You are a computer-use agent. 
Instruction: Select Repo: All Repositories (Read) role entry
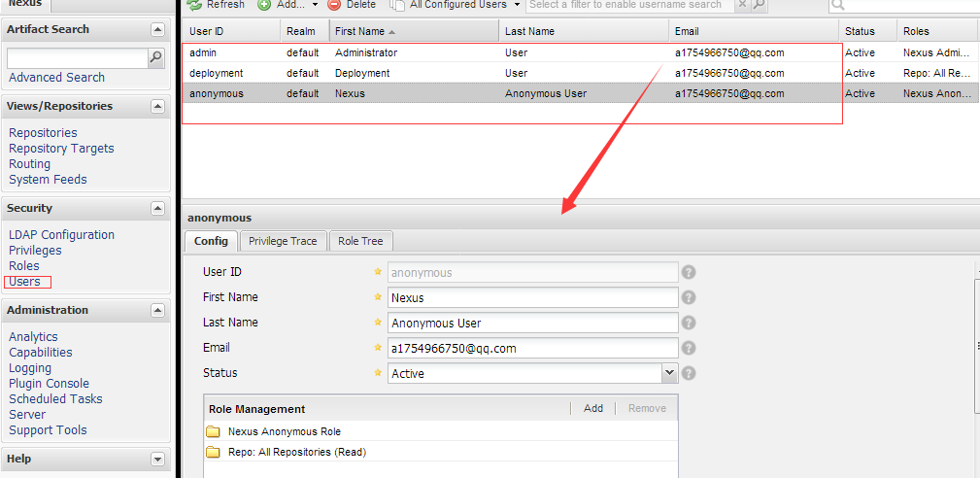pos(441,452)
